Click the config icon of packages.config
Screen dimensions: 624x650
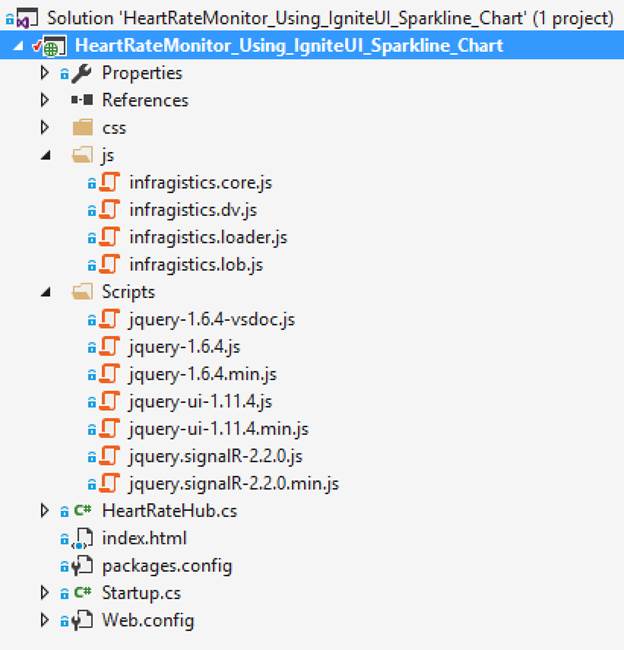[x=82, y=566]
